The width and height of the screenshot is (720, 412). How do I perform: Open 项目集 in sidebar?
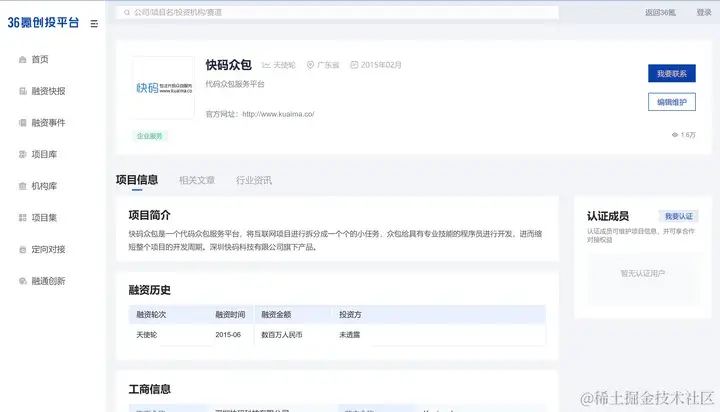click(x=44, y=218)
